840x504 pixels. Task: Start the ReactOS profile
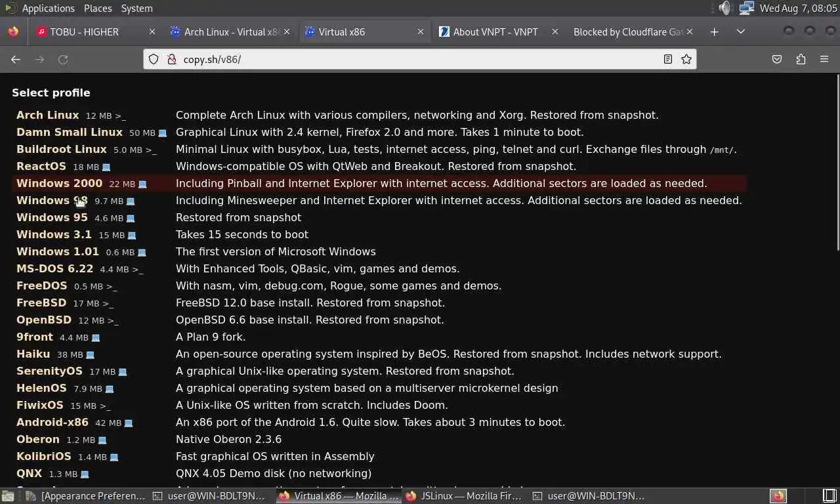tap(41, 166)
